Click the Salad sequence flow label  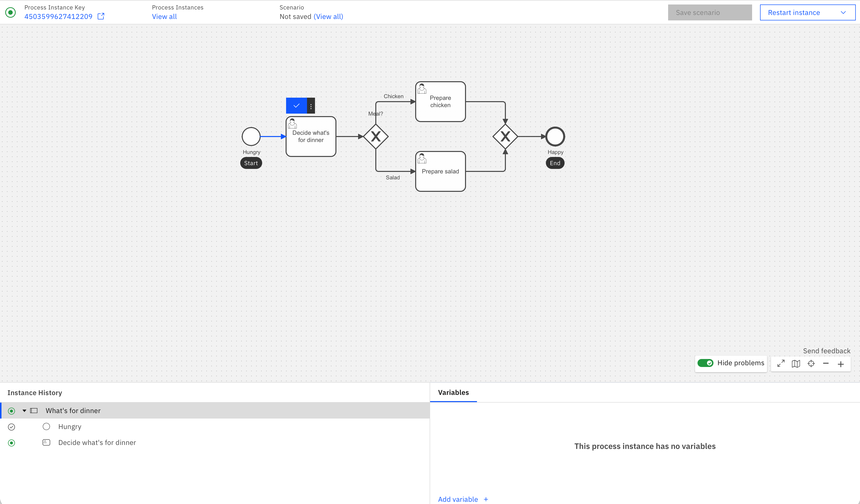pyautogui.click(x=392, y=177)
